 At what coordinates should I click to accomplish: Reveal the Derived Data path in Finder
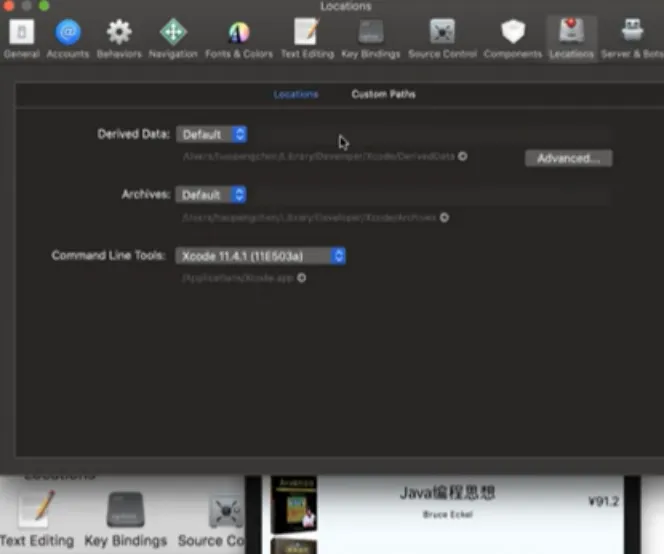463,156
